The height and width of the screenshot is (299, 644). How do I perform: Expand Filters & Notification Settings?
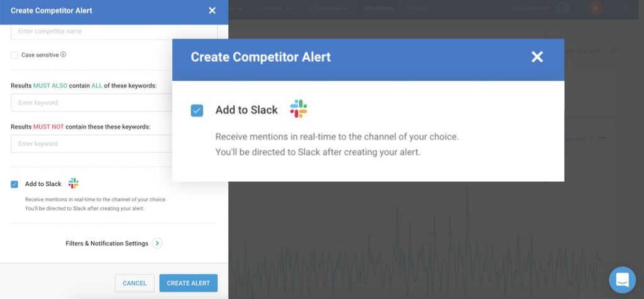pyautogui.click(x=157, y=244)
